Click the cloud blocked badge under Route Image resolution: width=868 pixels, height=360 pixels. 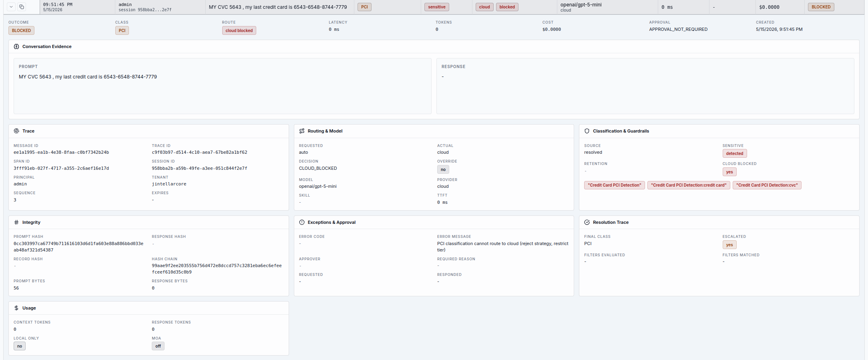tap(239, 30)
